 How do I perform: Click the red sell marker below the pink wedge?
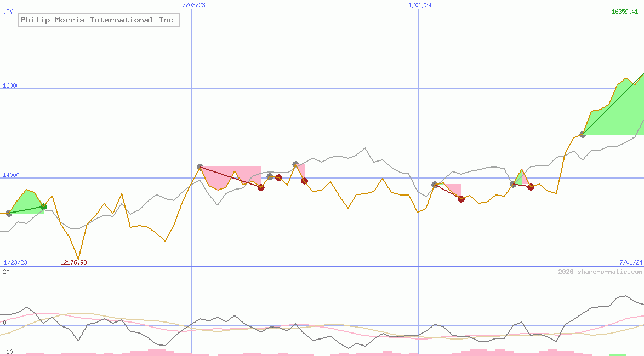261,187
